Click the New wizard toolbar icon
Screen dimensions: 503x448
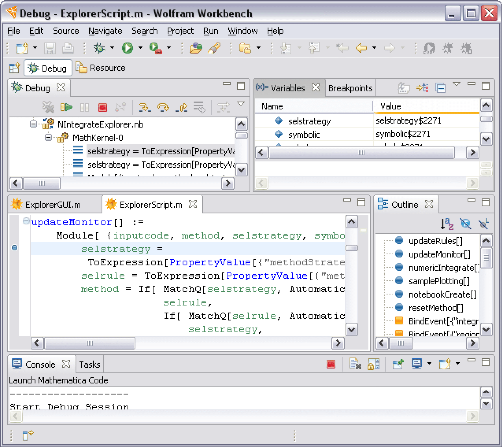tap(22, 48)
